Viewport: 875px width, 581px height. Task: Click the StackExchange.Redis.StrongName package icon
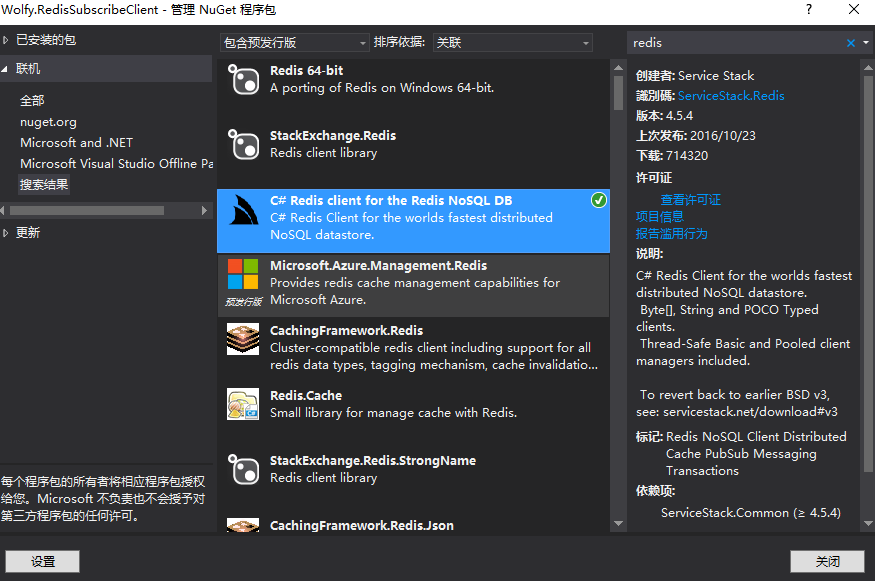pos(243,469)
